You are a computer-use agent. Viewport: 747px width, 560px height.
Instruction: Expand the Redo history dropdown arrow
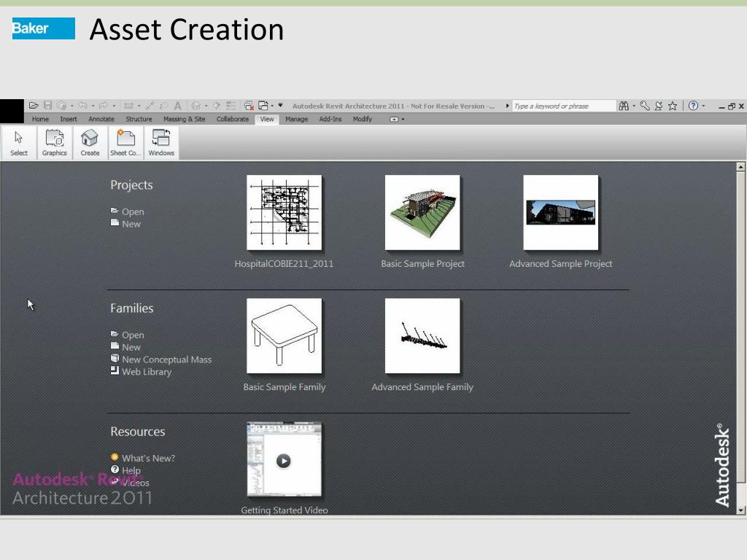114,106
